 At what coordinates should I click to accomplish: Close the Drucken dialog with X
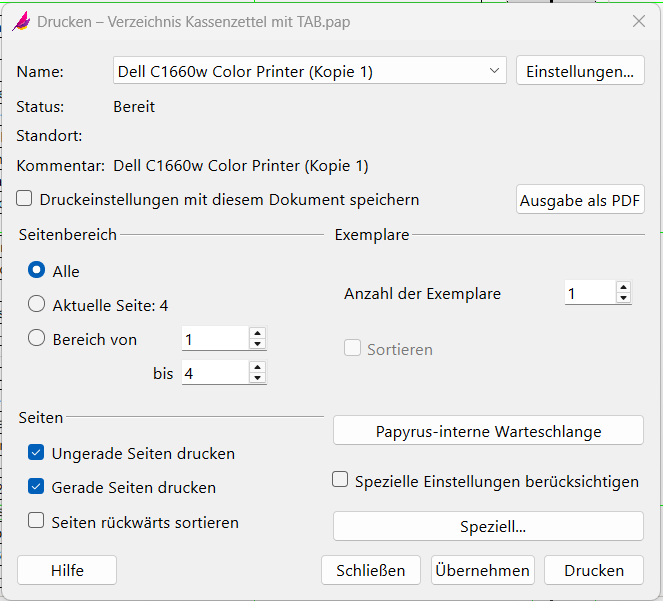click(639, 21)
